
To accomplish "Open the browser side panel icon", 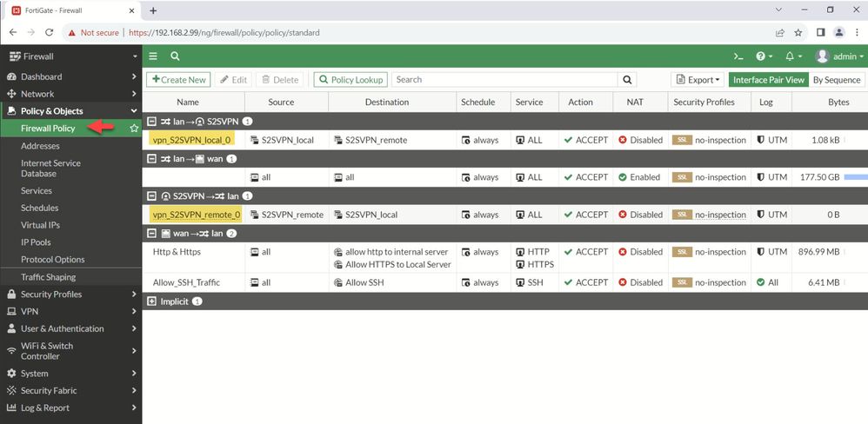I will pyautogui.click(x=821, y=33).
